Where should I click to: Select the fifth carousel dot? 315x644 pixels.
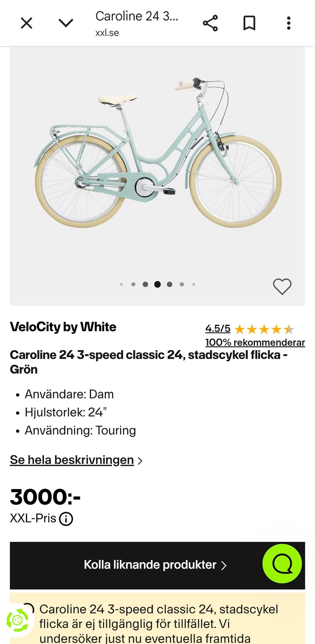[x=170, y=284]
